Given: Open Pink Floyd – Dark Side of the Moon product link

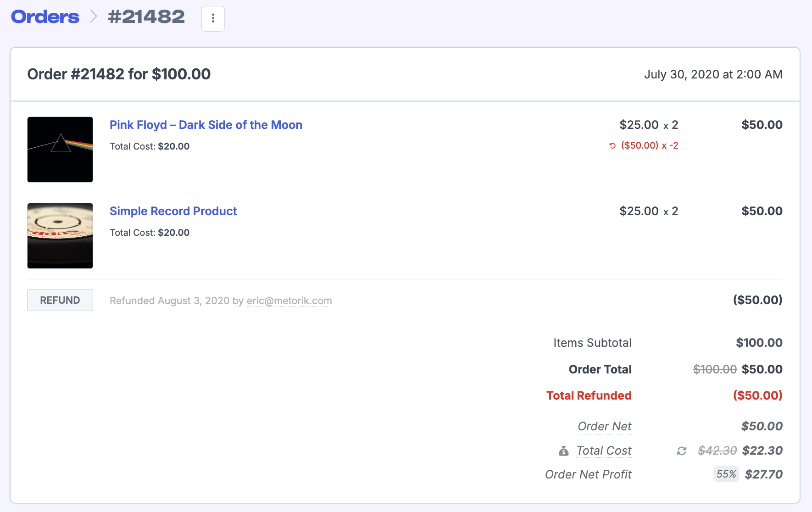Looking at the screenshot, I should pos(206,125).
